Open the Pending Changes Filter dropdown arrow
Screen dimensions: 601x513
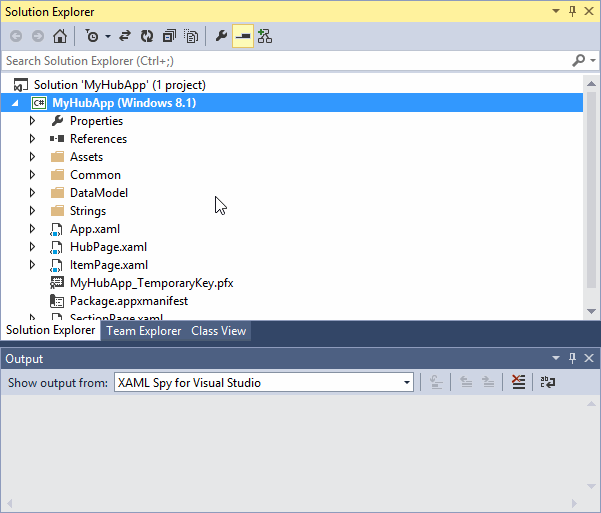(108, 36)
